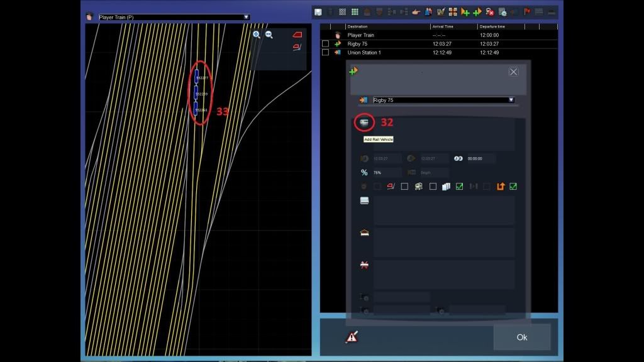Click the two clocks duration icon
Screen dimensions: 644x362
pyautogui.click(x=458, y=158)
